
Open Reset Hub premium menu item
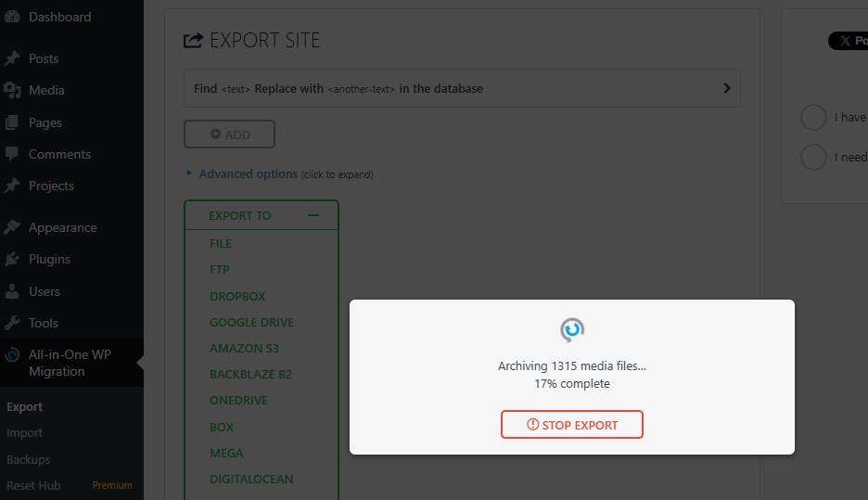(x=33, y=485)
